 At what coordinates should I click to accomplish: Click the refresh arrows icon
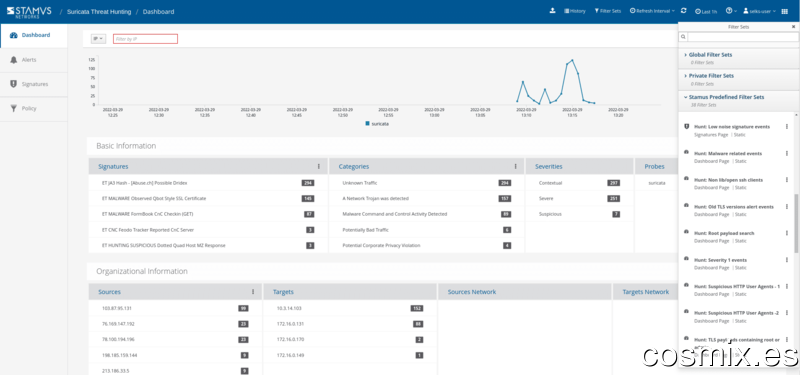pyautogui.click(x=684, y=11)
